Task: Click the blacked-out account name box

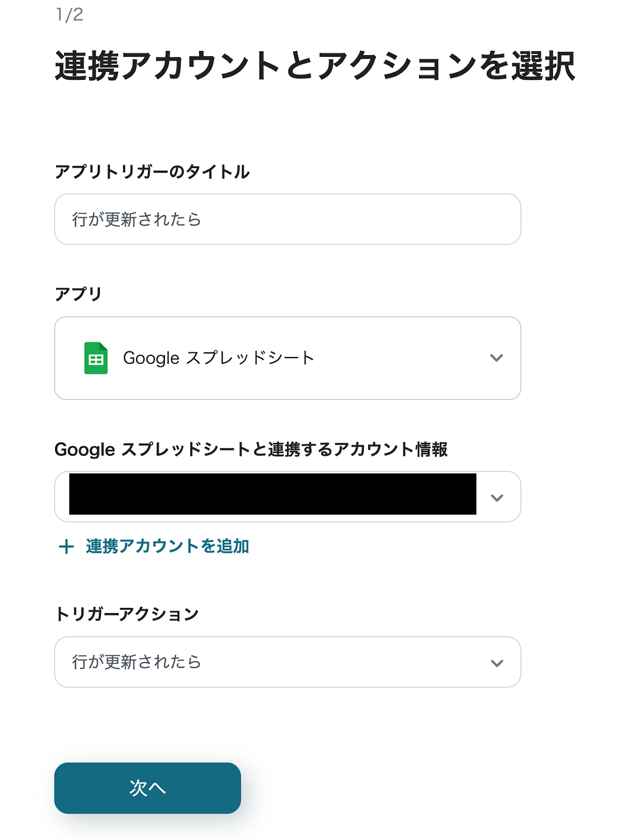Action: click(x=272, y=494)
